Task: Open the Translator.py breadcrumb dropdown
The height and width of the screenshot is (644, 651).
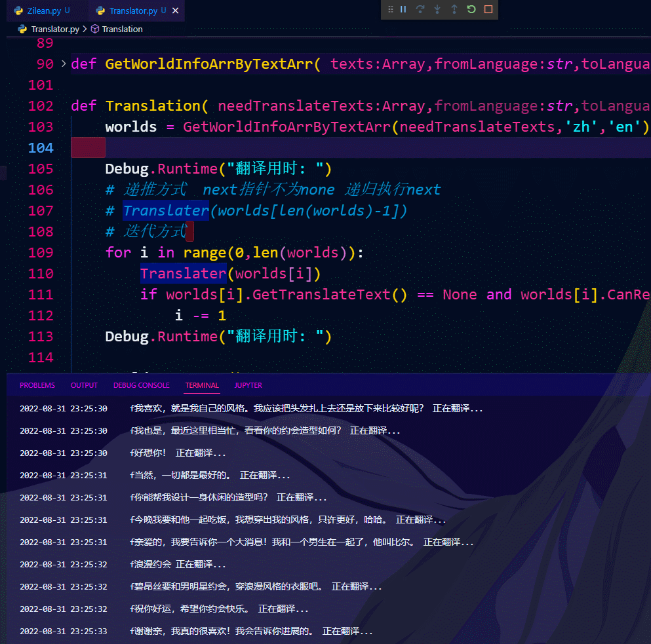Action: pyautogui.click(x=55, y=29)
